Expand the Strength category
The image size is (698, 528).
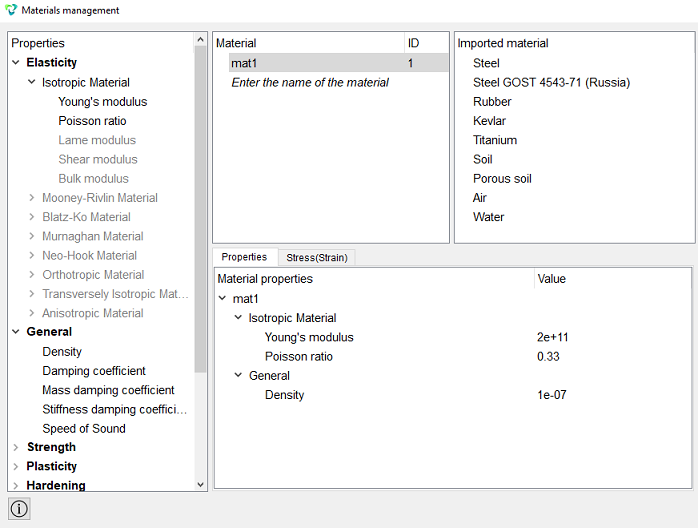coord(16,447)
